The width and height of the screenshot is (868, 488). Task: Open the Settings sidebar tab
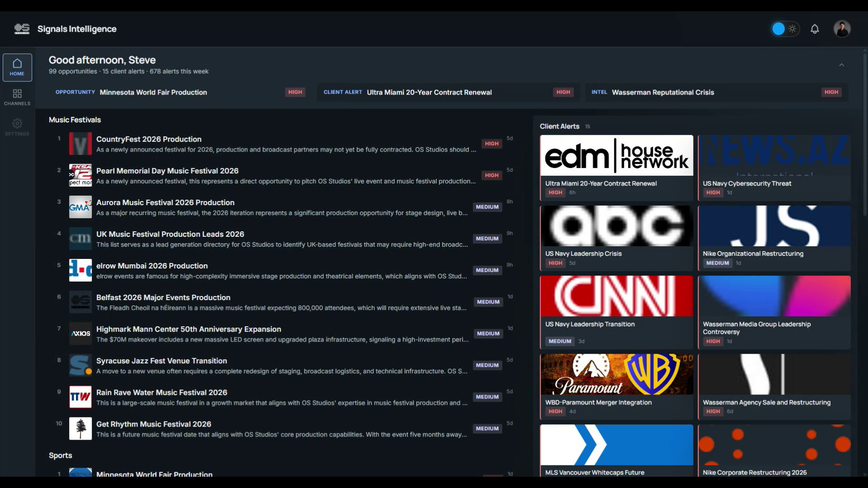17,127
